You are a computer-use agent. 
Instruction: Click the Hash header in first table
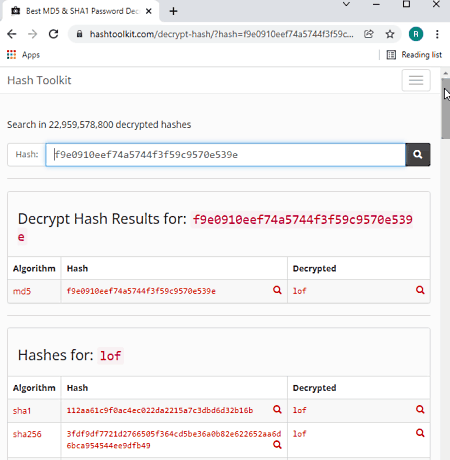(77, 269)
